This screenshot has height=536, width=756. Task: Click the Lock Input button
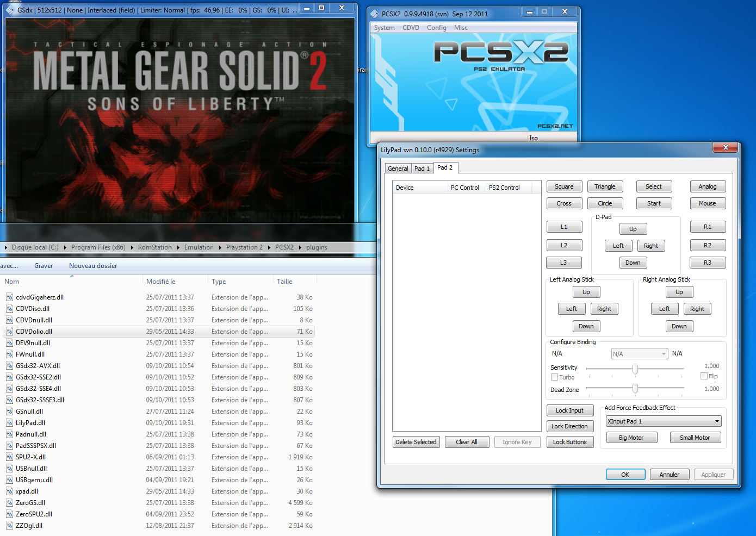[569, 410]
